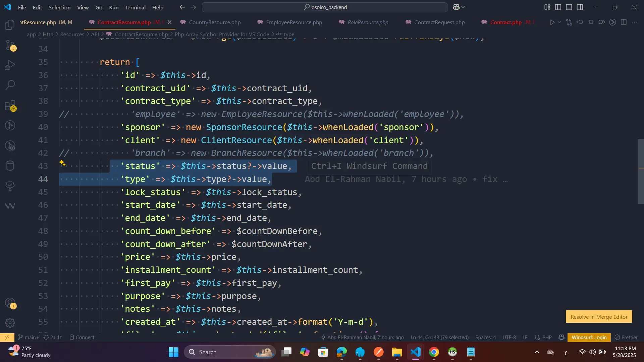
Task: Click Resolve in Merge Editor button
Action: click(x=599, y=317)
